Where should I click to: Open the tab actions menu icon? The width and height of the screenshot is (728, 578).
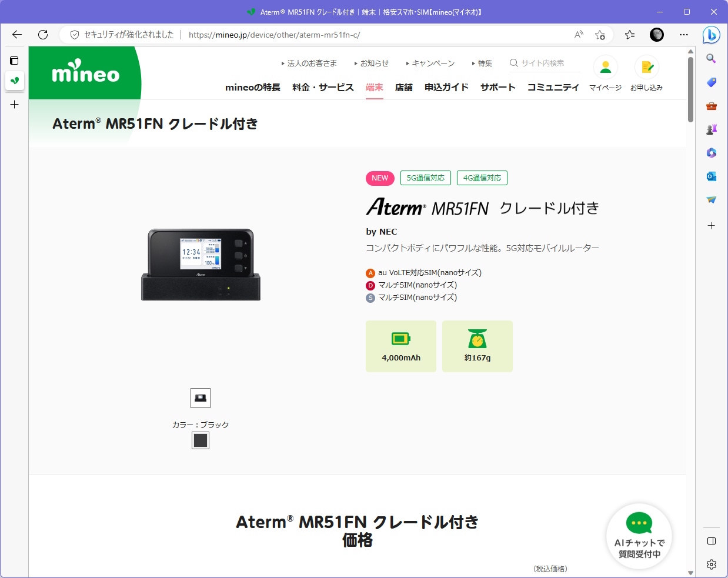[15, 61]
